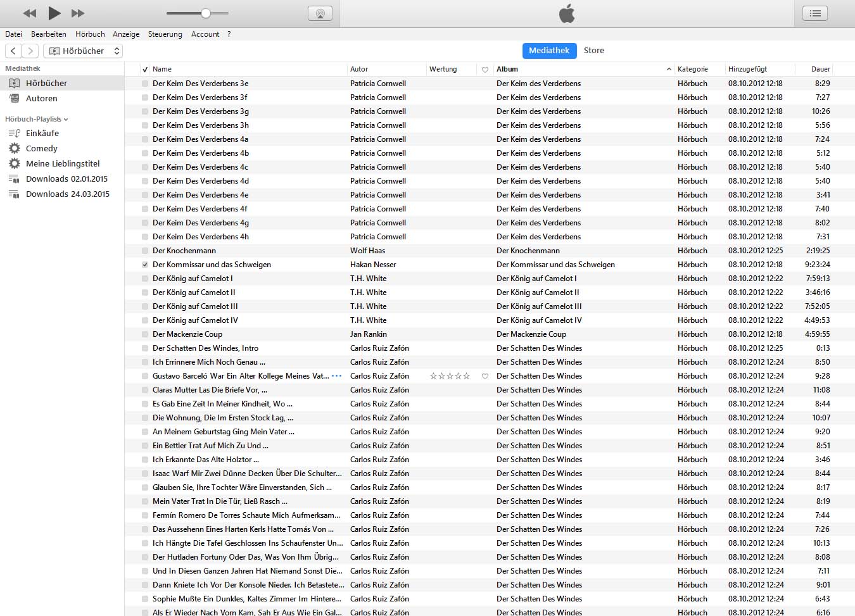The image size is (855, 616).
Task: Switch to the Mediathek tab
Action: 549,51
